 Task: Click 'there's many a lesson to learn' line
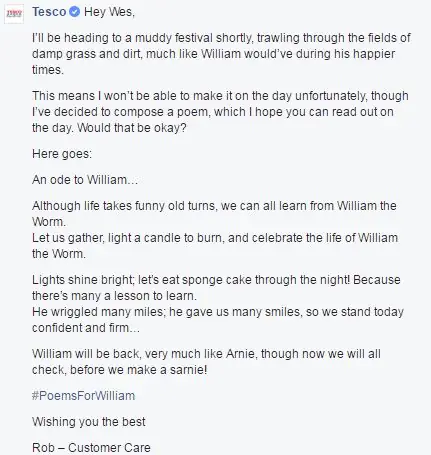(x=114, y=296)
